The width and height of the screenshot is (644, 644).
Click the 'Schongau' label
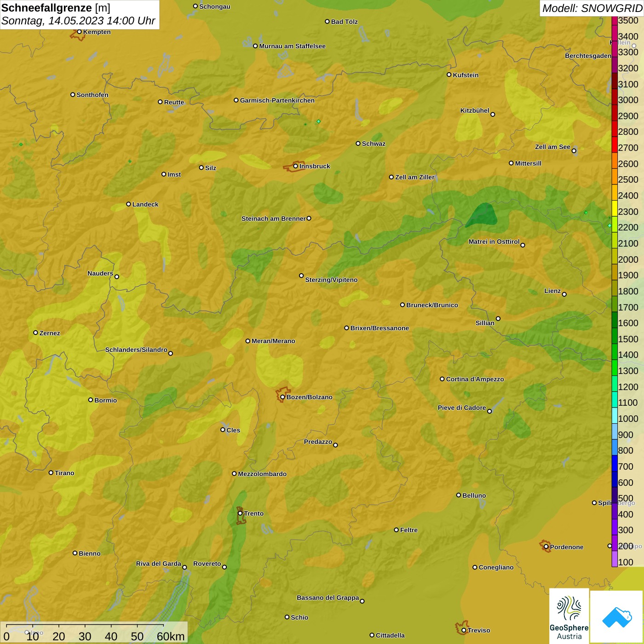tap(215, 6)
